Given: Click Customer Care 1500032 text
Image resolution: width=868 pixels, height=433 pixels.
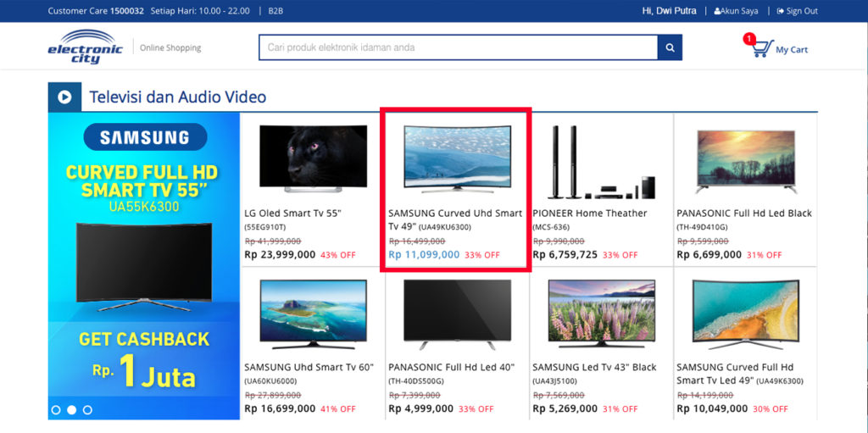Looking at the screenshot, I should coord(96,11).
